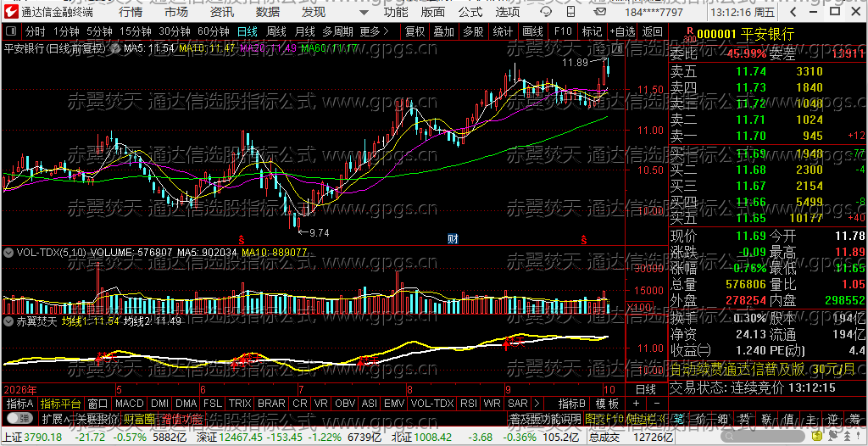Image resolution: width=868 pixels, height=446 pixels.
Task: Open the 数据 menu
Action: tap(268, 12)
